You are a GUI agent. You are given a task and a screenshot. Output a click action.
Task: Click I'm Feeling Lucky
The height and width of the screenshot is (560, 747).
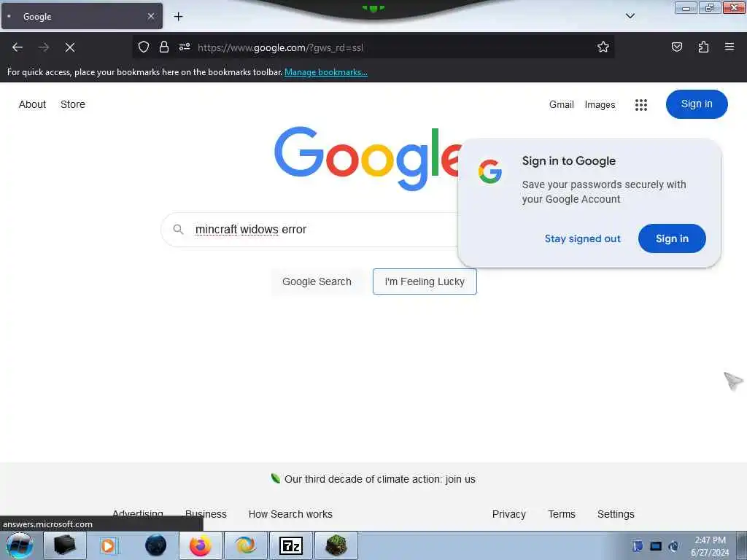425,281
